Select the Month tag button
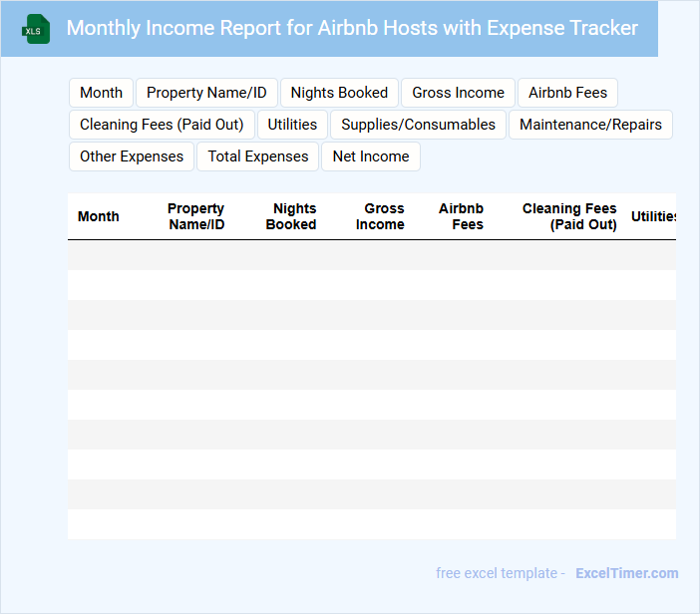This screenshot has height=614, width=700. pyautogui.click(x=101, y=93)
